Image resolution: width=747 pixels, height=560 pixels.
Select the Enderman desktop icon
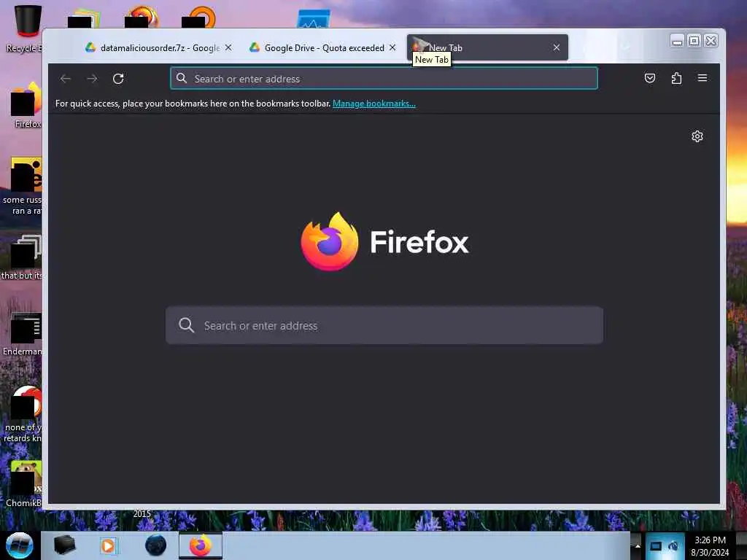[23, 333]
